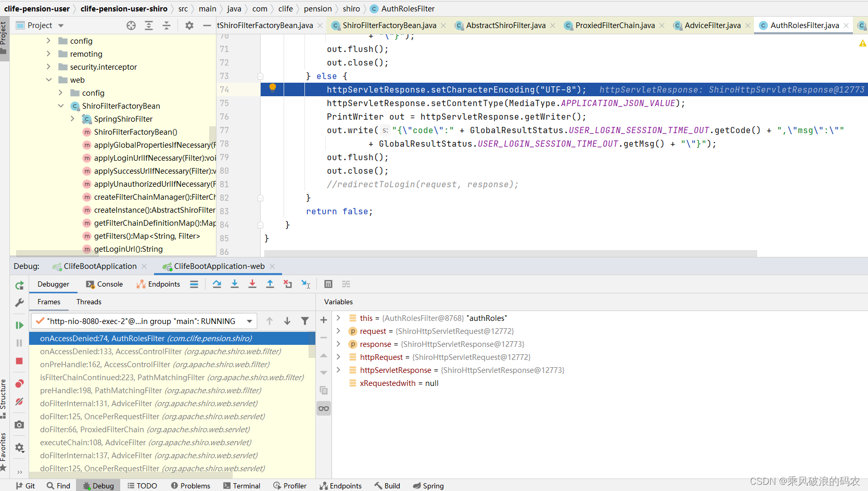This screenshot has height=491, width=868.
Task: Toggle Mute Breakpoints in debug sidebar
Action: coord(19,402)
